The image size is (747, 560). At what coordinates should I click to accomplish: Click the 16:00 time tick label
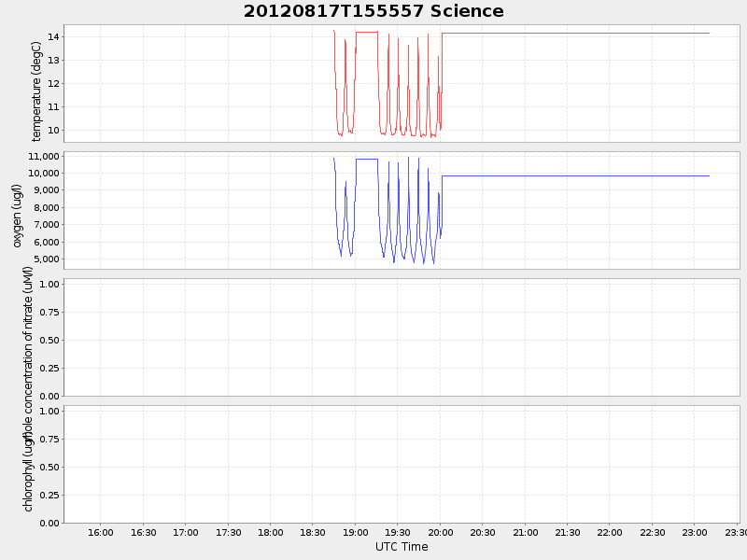click(x=101, y=532)
